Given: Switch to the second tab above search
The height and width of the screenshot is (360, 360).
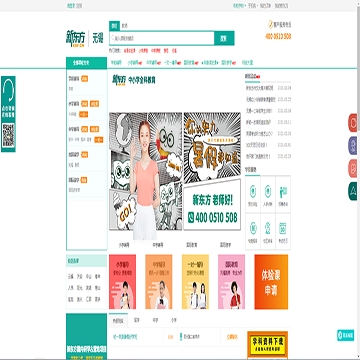Looking at the screenshot, I should pos(124,26).
